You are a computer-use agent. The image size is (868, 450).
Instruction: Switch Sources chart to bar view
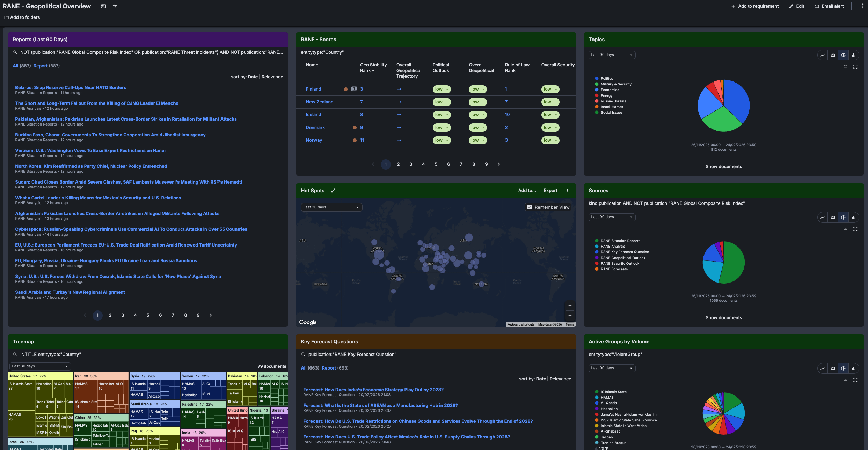[854, 217]
